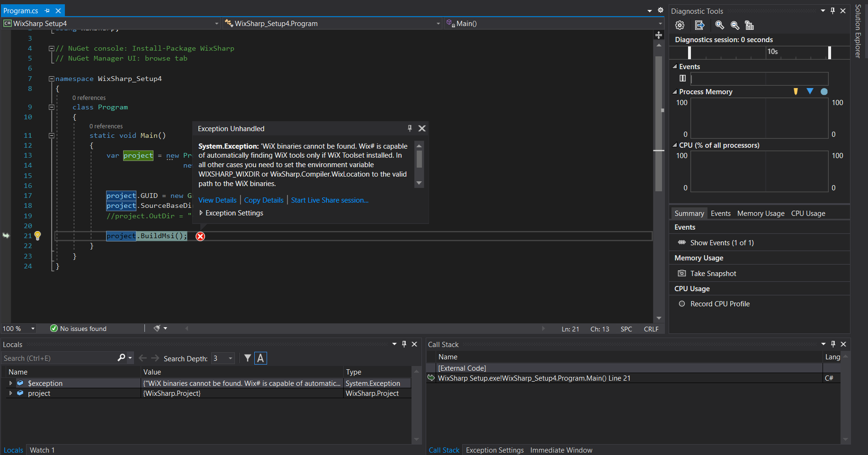Expand the project row in Locals
The height and width of the screenshot is (455, 868).
click(10, 393)
